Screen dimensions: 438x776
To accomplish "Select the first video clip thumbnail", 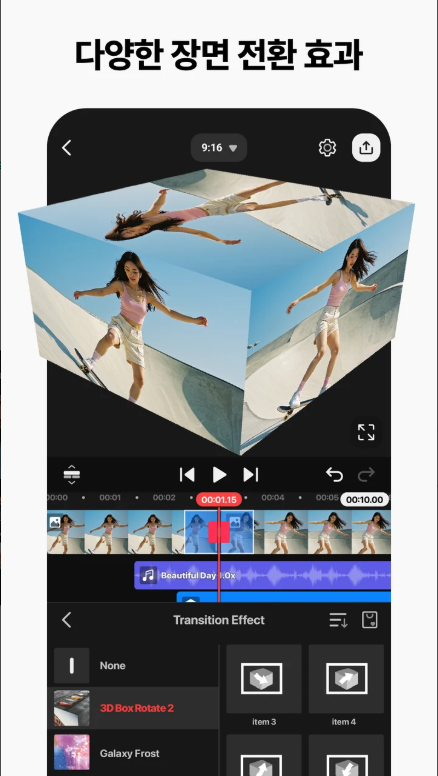I will (x=66, y=532).
